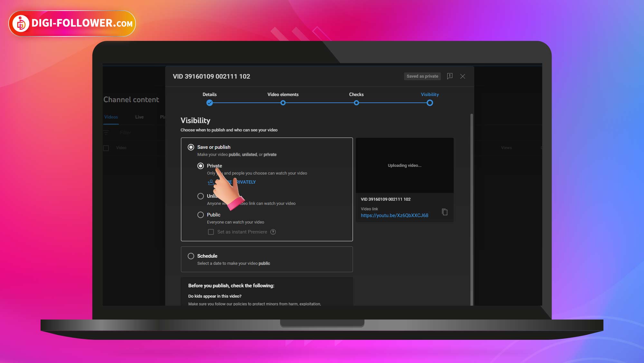Close the upload dialog with X

click(x=463, y=76)
